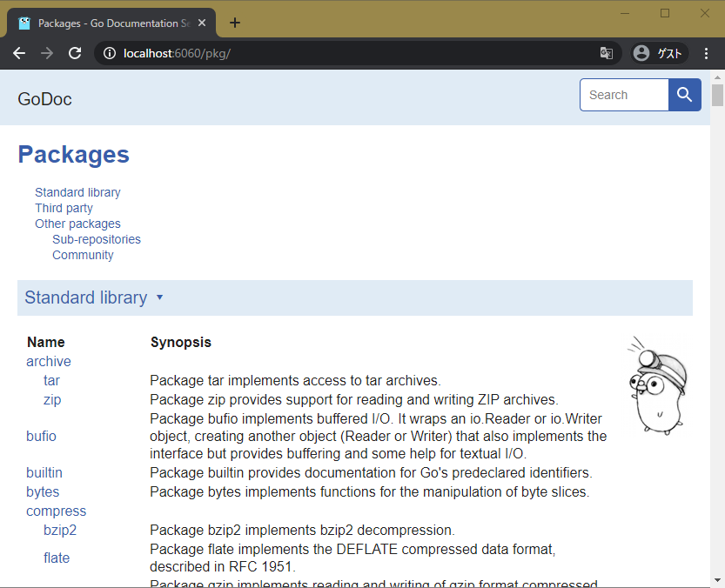Click the GoDoc header title
The image size is (725, 588).
click(x=44, y=99)
